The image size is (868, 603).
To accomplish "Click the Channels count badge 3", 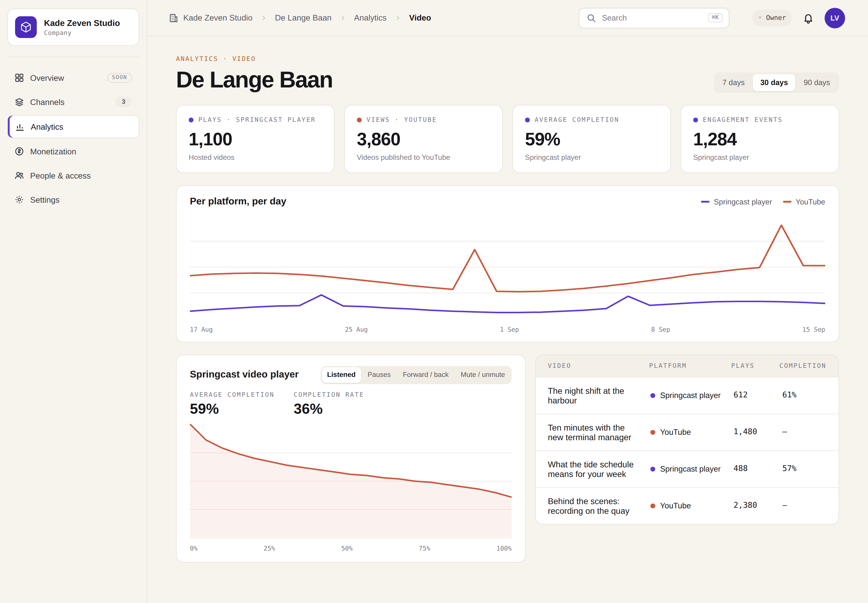I will tap(124, 102).
